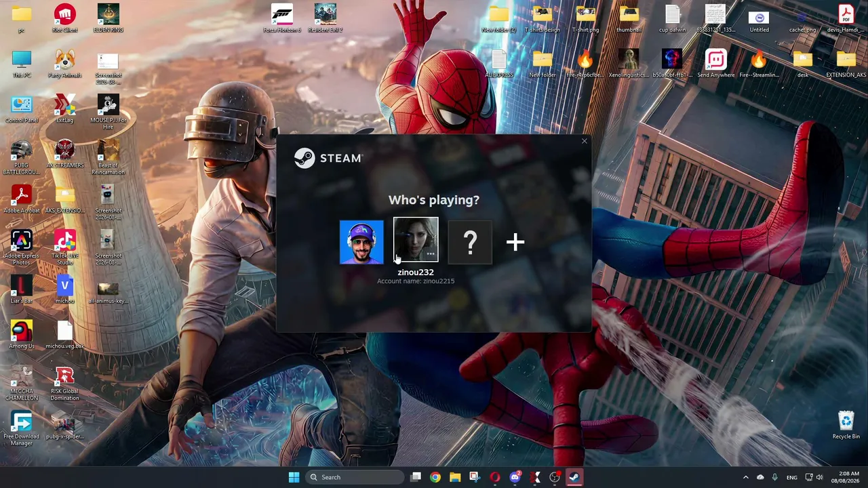Select the This PC desktop icon

click(x=22, y=64)
